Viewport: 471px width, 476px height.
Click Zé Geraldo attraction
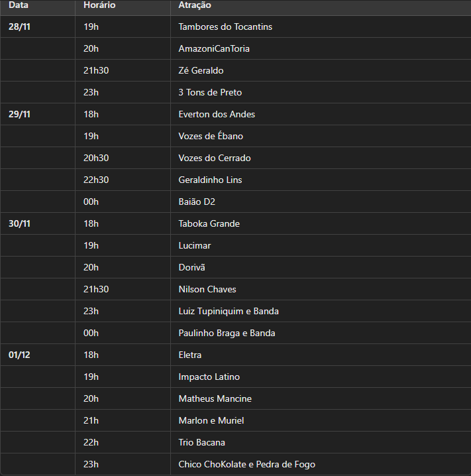click(201, 70)
